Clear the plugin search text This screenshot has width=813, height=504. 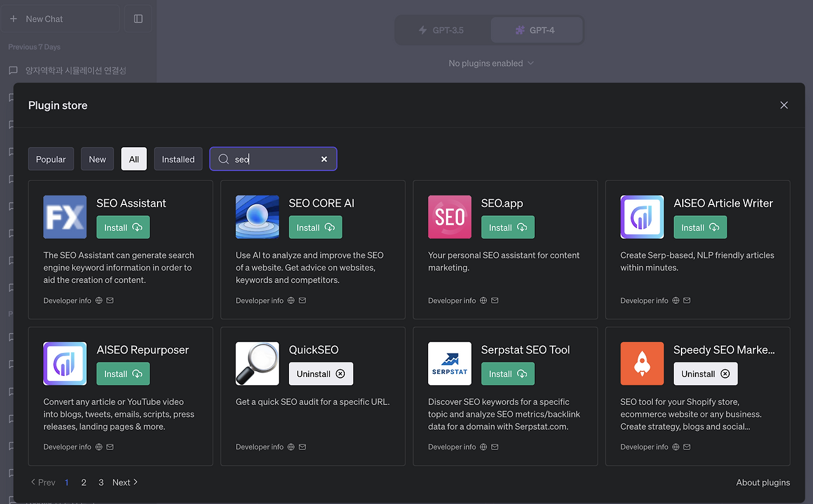324,159
